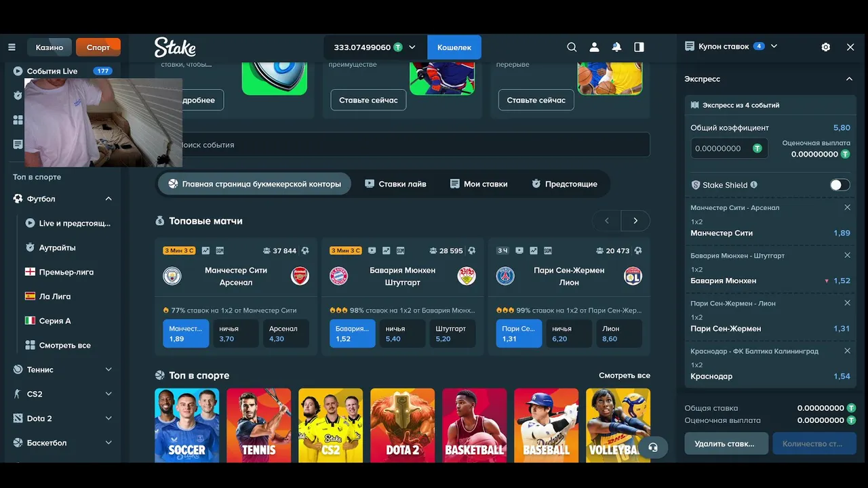Remove Краснодар - ФК Балтика selection
This screenshot has width=868, height=488.
coord(847,351)
